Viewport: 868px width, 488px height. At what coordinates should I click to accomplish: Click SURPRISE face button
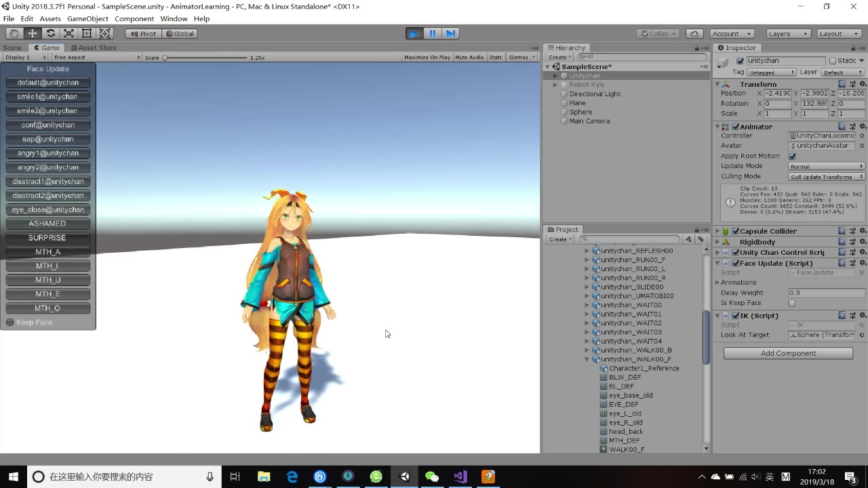click(x=47, y=238)
